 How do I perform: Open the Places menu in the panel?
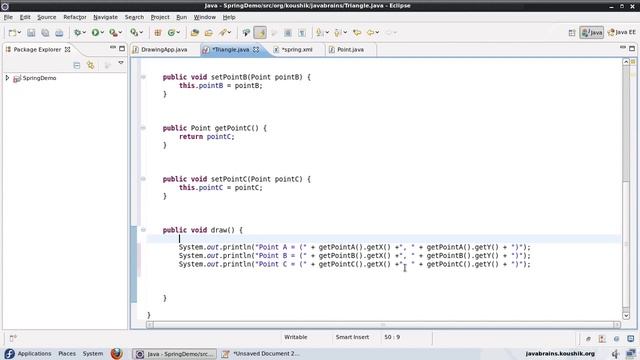coord(67,353)
